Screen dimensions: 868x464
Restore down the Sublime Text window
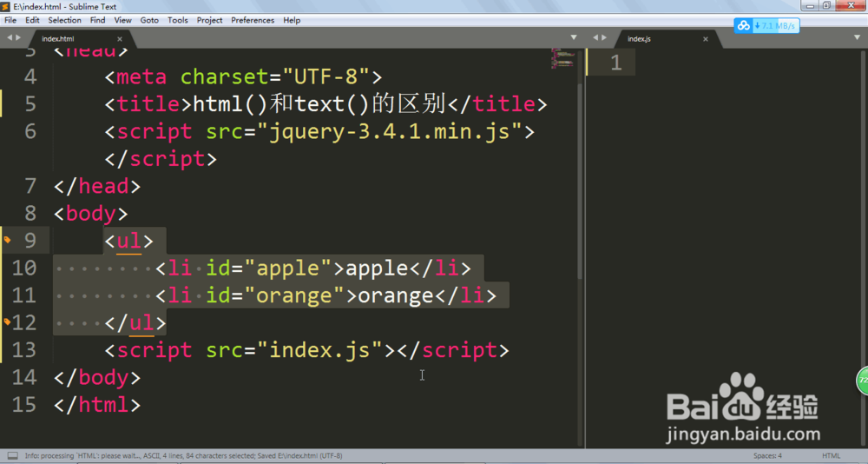click(x=826, y=5)
